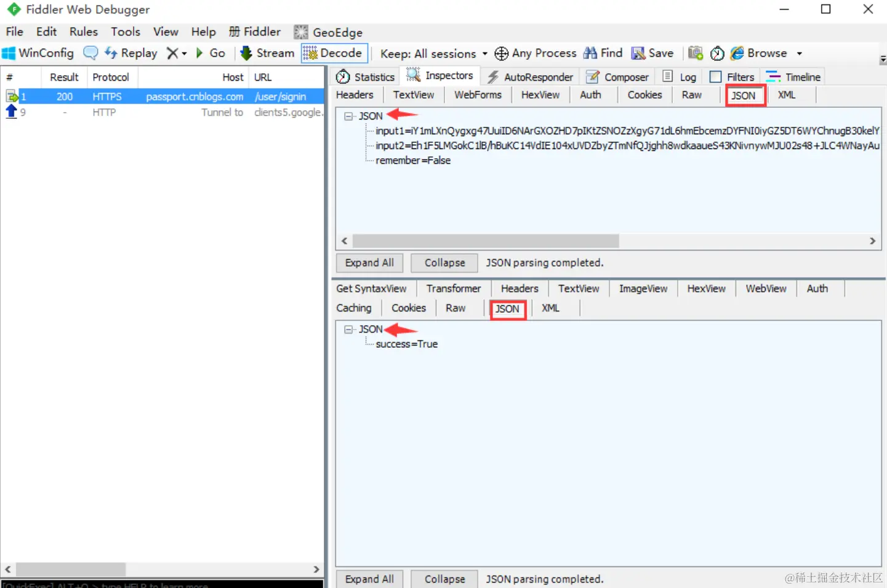Select the remember=False tree item
Image resolution: width=887 pixels, height=588 pixels.
tap(413, 161)
